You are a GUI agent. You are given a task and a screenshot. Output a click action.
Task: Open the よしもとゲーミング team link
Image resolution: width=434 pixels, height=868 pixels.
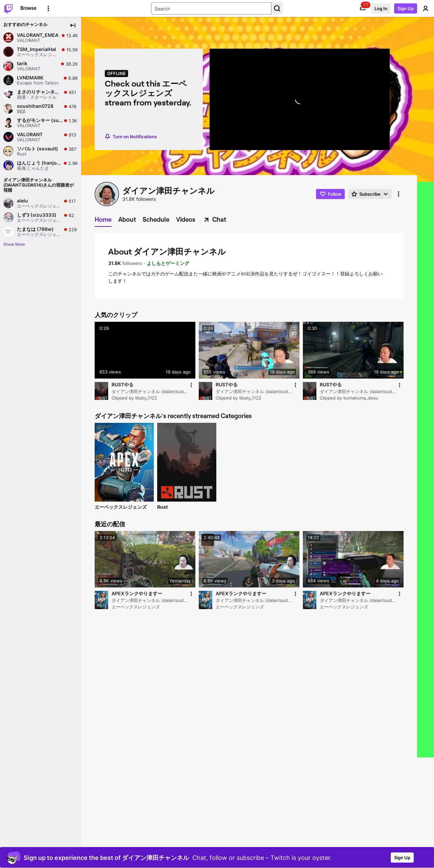coord(168,263)
